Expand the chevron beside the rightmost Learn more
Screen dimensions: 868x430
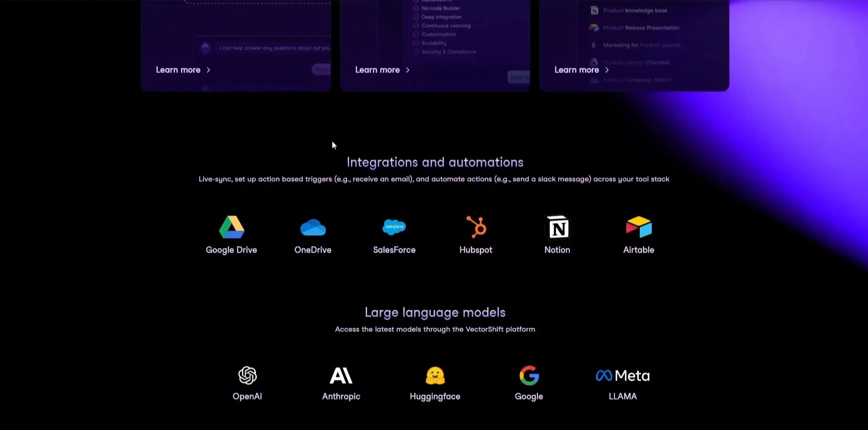click(607, 70)
